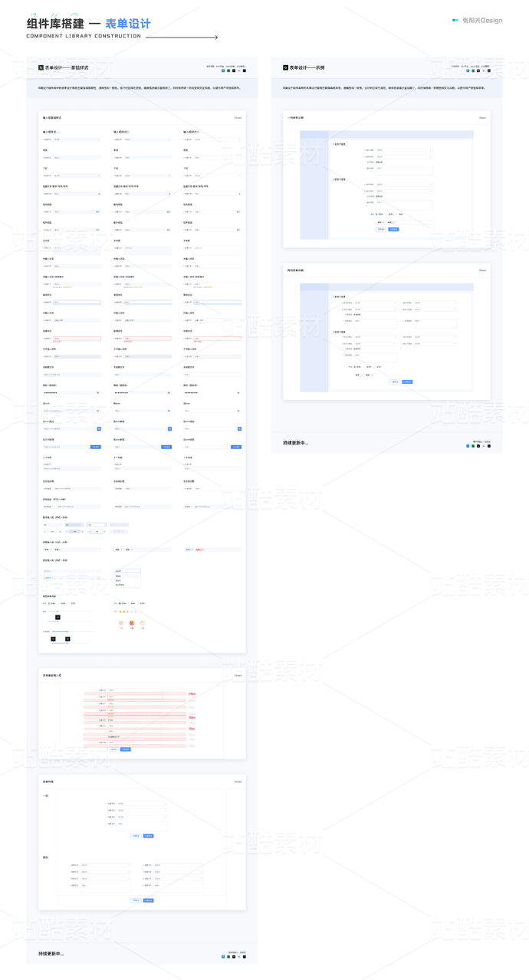Click the single slider handle
Screen dimensions: 529x980
(58, 611)
